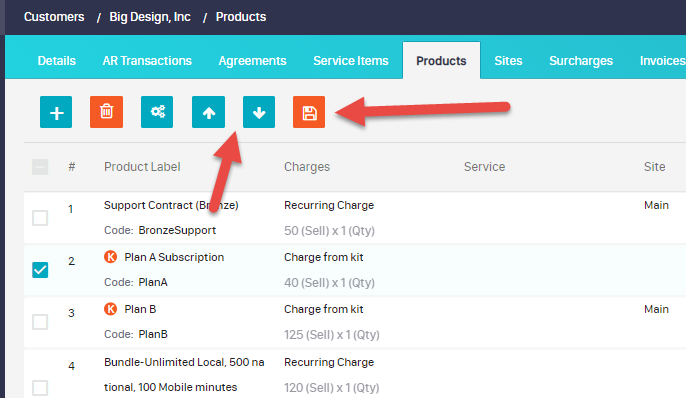The image size is (686, 398).
Task: Click the Product Label column header
Action: click(x=142, y=167)
